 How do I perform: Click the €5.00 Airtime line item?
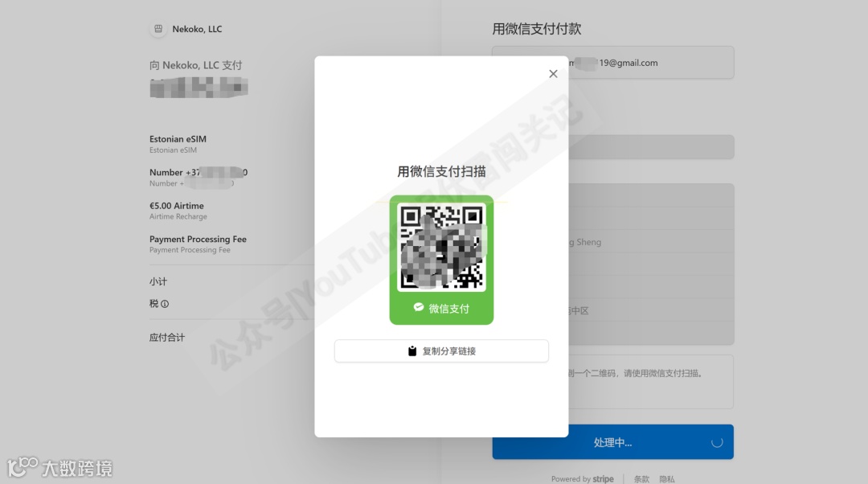177,206
